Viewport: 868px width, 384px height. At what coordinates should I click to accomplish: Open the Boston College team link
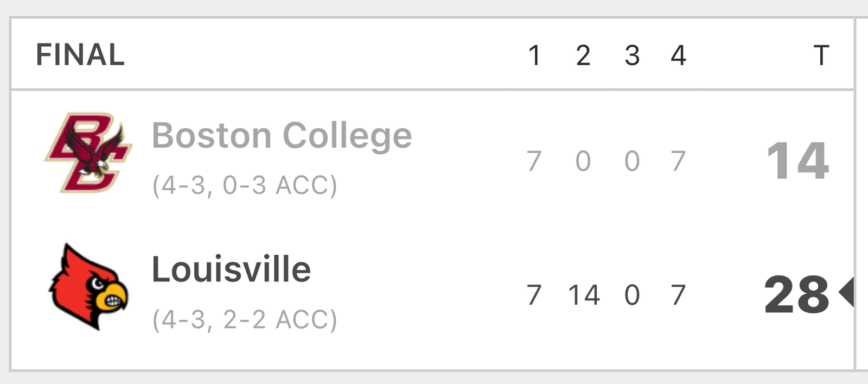coord(282,136)
